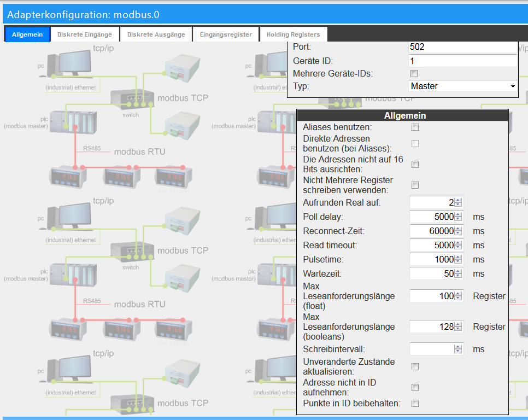This screenshot has width=528, height=420.
Task: Click the Pulsetime spinner arrows
Action: click(458, 259)
